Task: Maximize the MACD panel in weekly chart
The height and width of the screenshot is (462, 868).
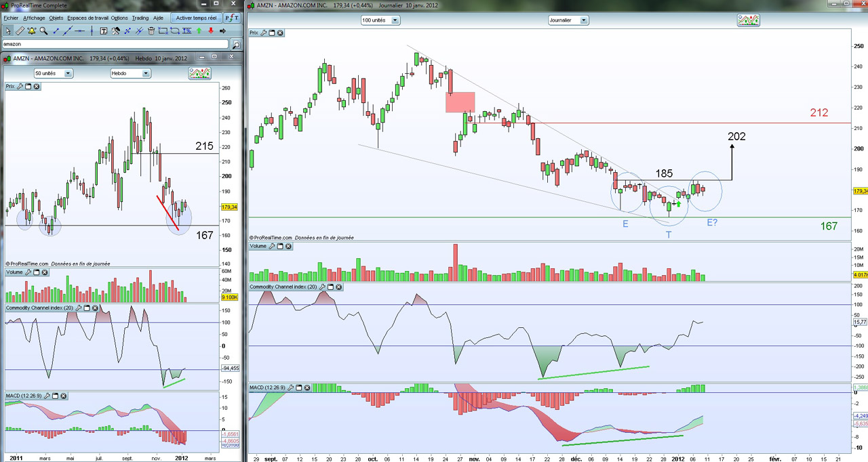Action: coord(54,396)
